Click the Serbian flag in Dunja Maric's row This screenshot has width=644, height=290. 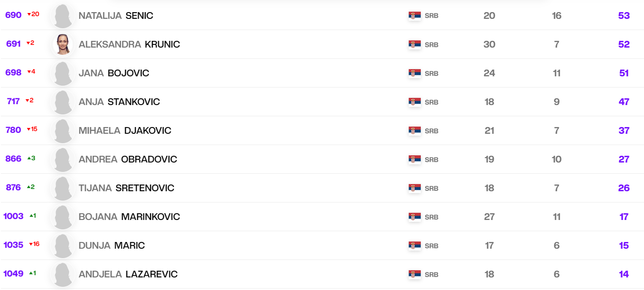[x=415, y=246]
